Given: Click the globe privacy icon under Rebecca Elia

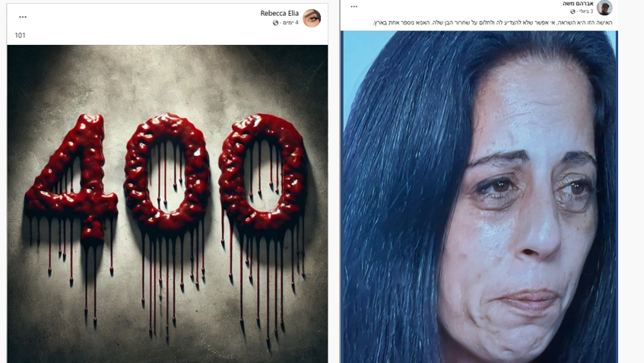Looking at the screenshot, I should pyautogui.click(x=275, y=23).
